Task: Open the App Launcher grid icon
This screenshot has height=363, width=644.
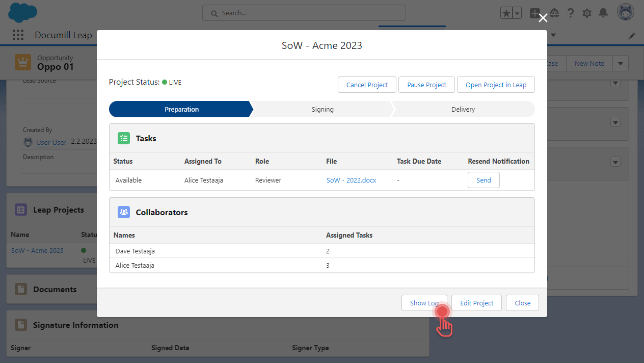Action: tap(18, 35)
